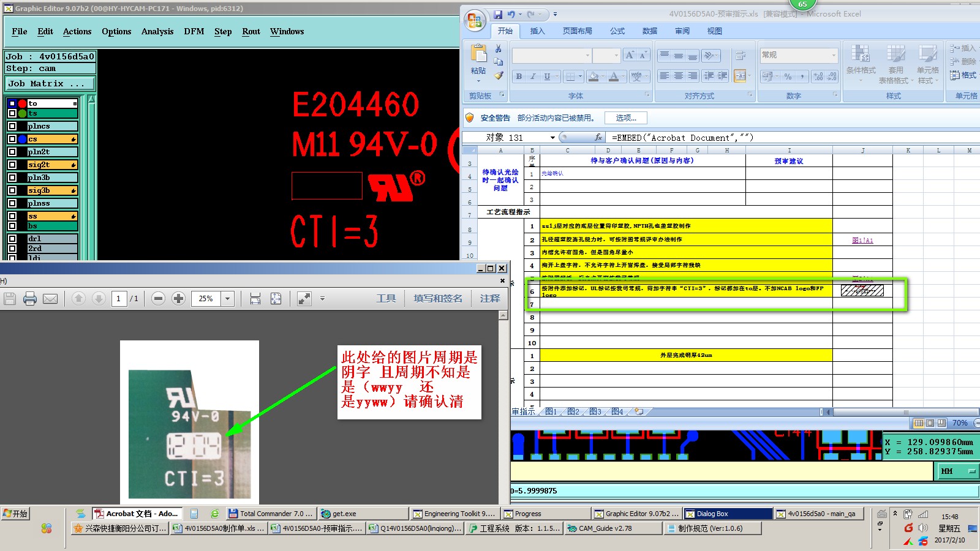This screenshot has height=551, width=980.
Task: Open Acrobat '工具' pane
Action: (386, 298)
